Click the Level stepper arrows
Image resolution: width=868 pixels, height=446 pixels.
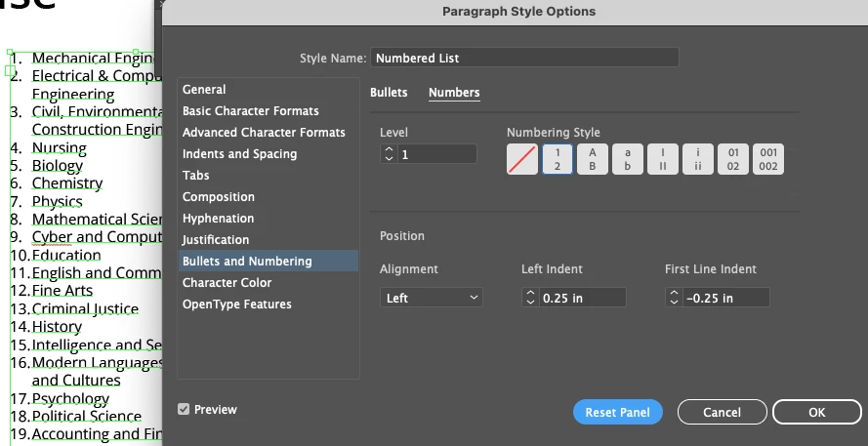[389, 154]
